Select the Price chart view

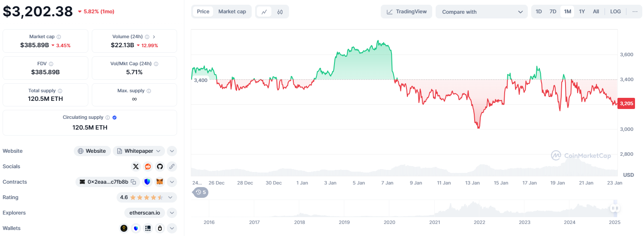203,12
